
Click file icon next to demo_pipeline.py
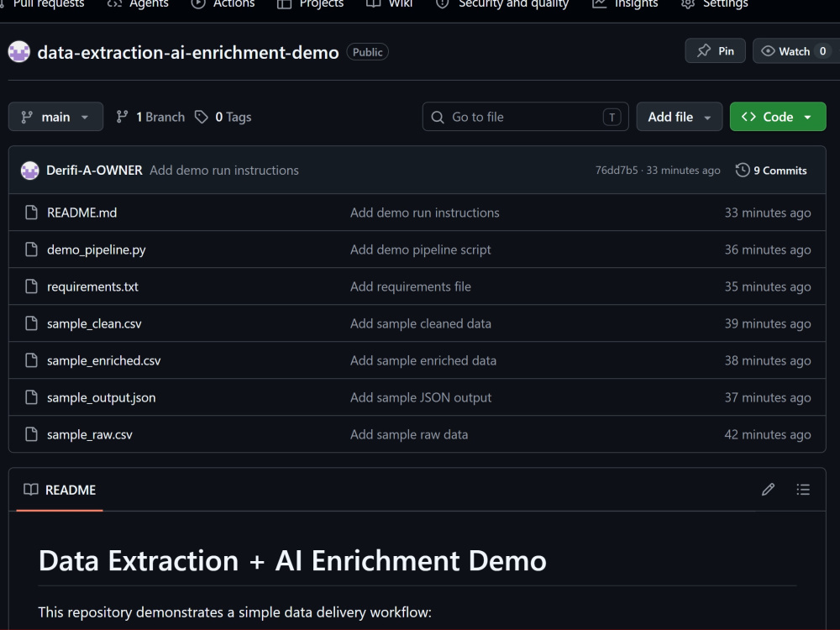pyautogui.click(x=32, y=249)
